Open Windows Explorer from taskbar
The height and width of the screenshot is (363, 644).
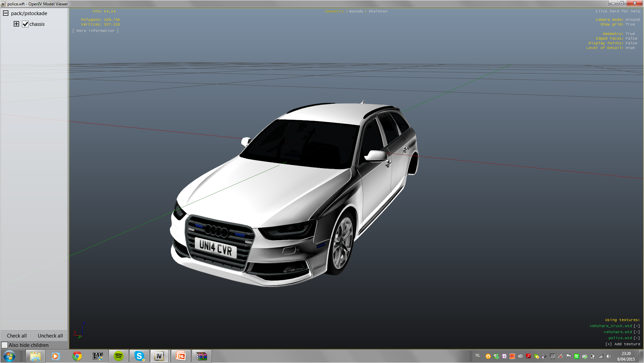(35, 356)
